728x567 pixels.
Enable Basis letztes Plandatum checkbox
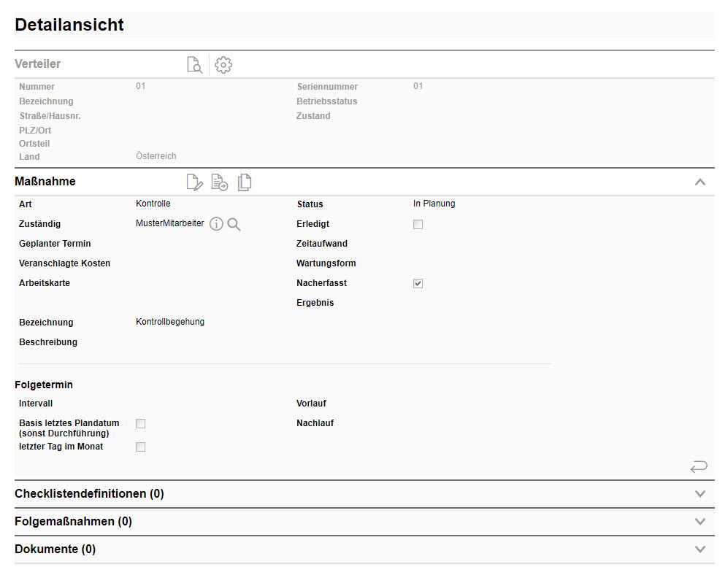[x=141, y=424]
